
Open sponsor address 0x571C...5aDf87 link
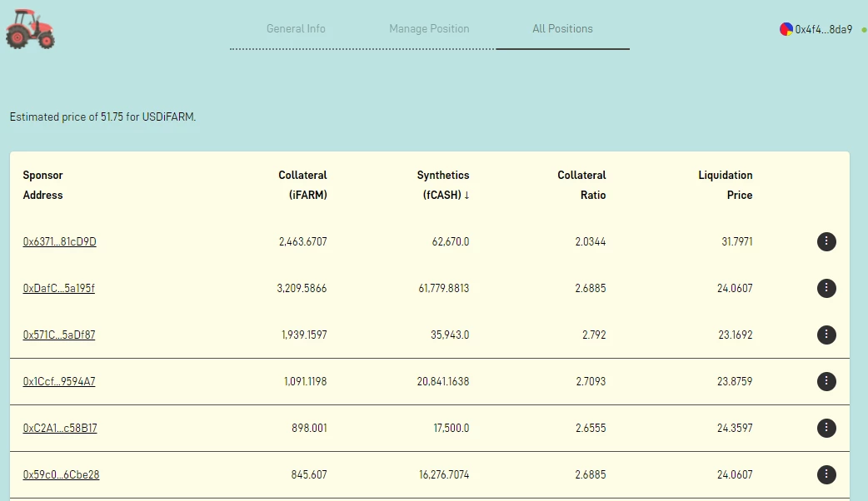click(58, 335)
